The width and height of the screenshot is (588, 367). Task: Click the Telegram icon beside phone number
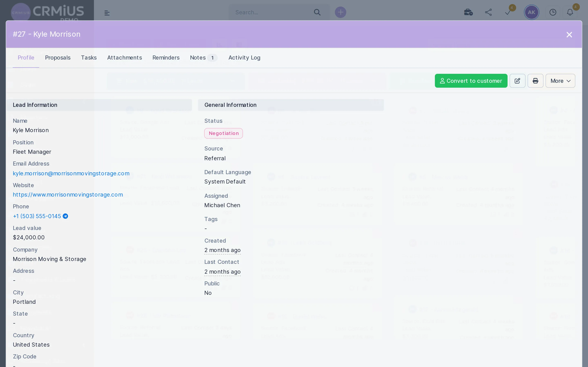tap(65, 216)
